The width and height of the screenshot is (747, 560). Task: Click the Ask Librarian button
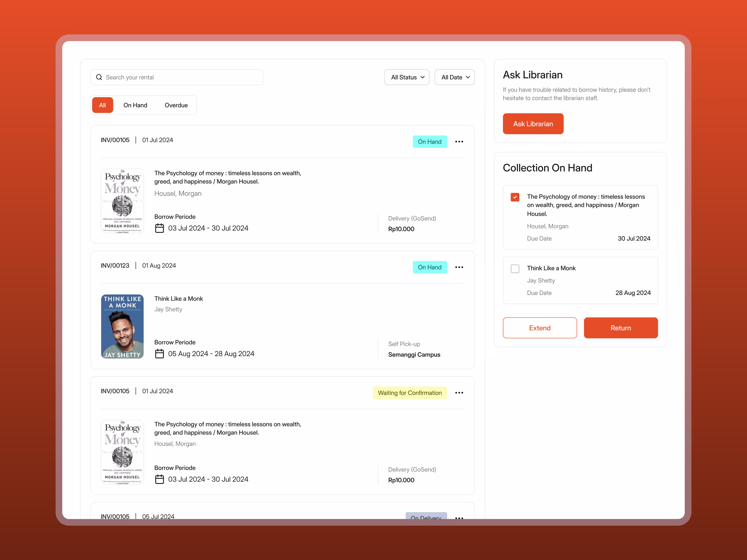[533, 124]
